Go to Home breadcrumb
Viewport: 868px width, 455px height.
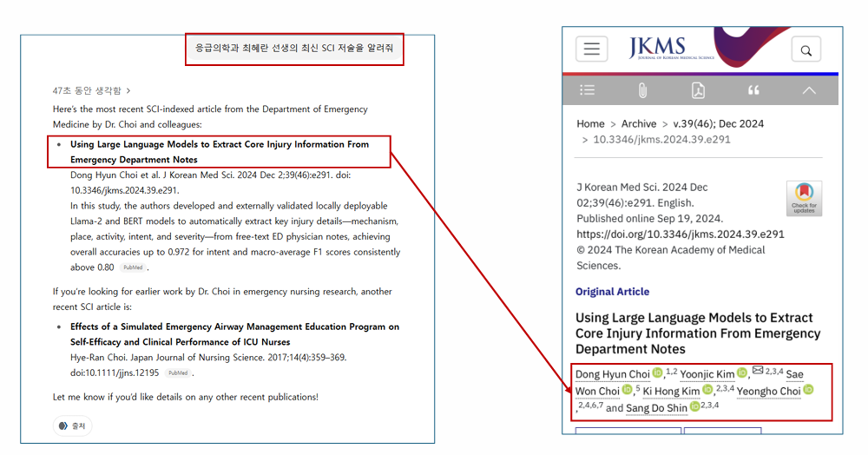click(x=590, y=123)
